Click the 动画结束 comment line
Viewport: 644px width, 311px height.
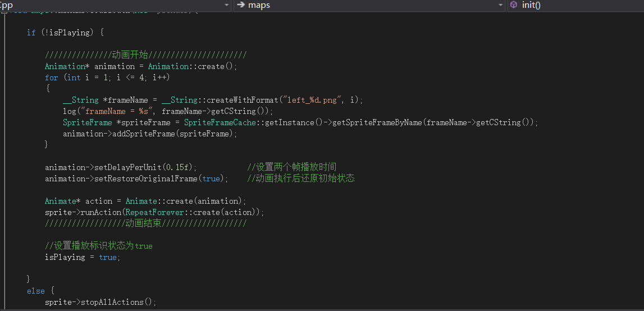click(145, 223)
